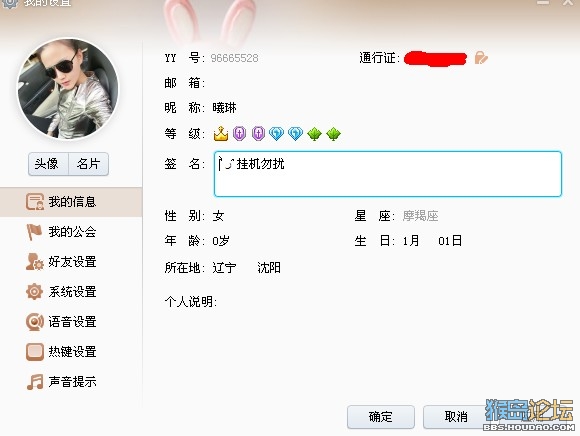This screenshot has width=580, height=436.
Task: Open 好友设置 in the sidebar
Action: 61,262
